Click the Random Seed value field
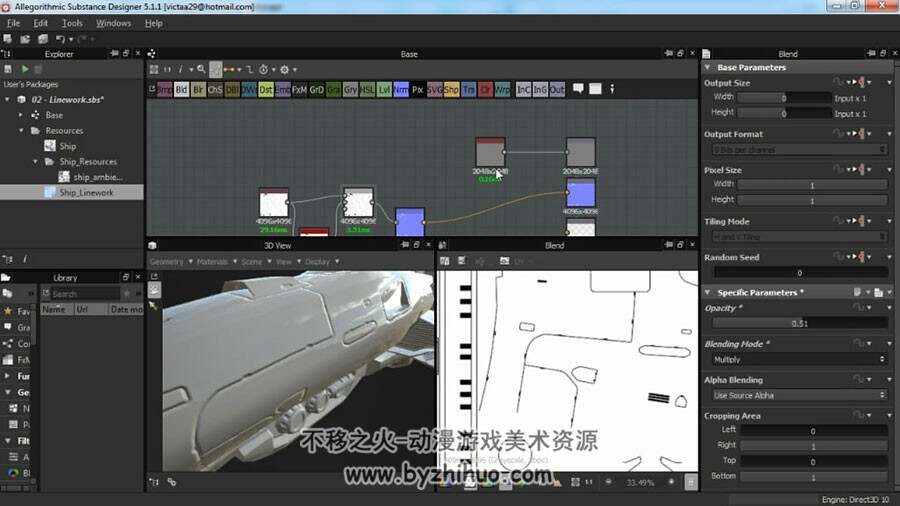This screenshot has width=900, height=506. point(799,273)
